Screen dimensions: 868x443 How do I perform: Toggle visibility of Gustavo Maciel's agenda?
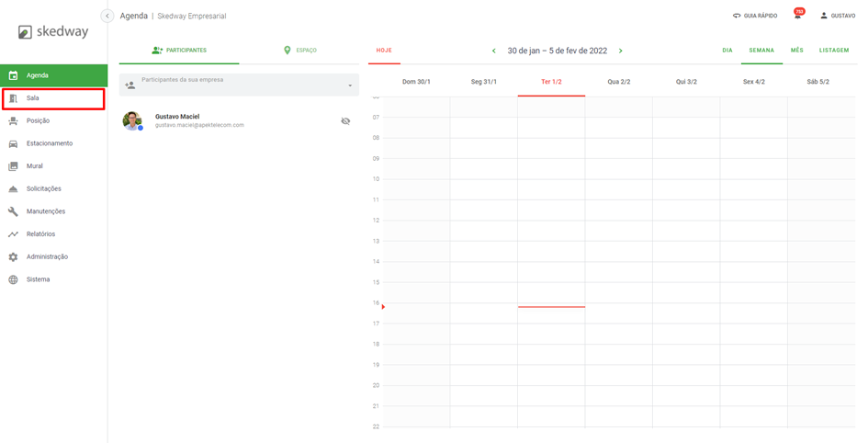point(345,121)
